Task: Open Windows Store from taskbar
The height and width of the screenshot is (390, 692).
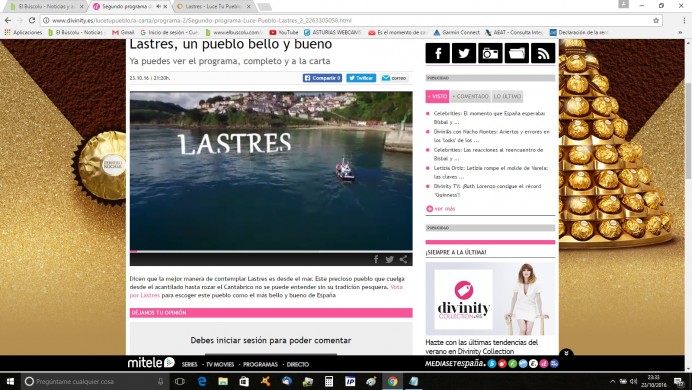Action: (244, 381)
